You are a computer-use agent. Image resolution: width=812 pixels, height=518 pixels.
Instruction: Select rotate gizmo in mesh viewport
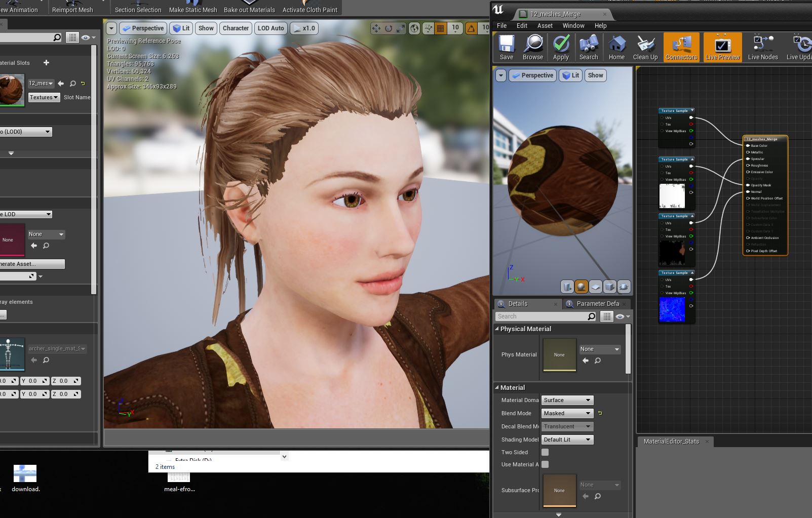pyautogui.click(x=389, y=28)
